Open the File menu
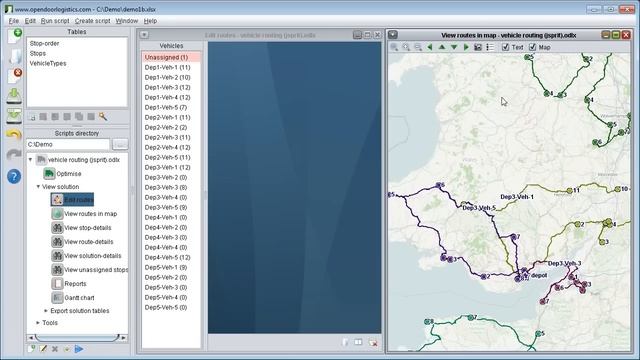Screen dimensions: 640x360 pos(13,21)
